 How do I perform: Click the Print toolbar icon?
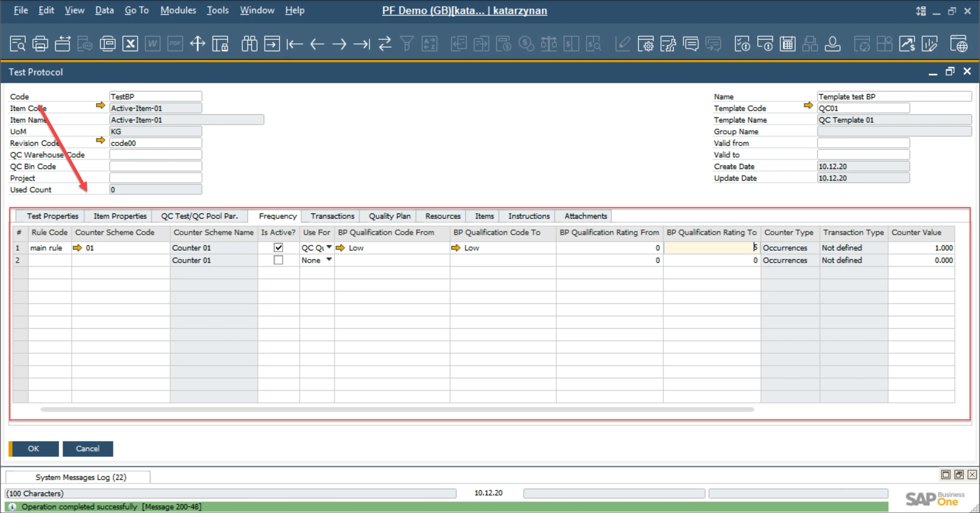click(x=40, y=44)
